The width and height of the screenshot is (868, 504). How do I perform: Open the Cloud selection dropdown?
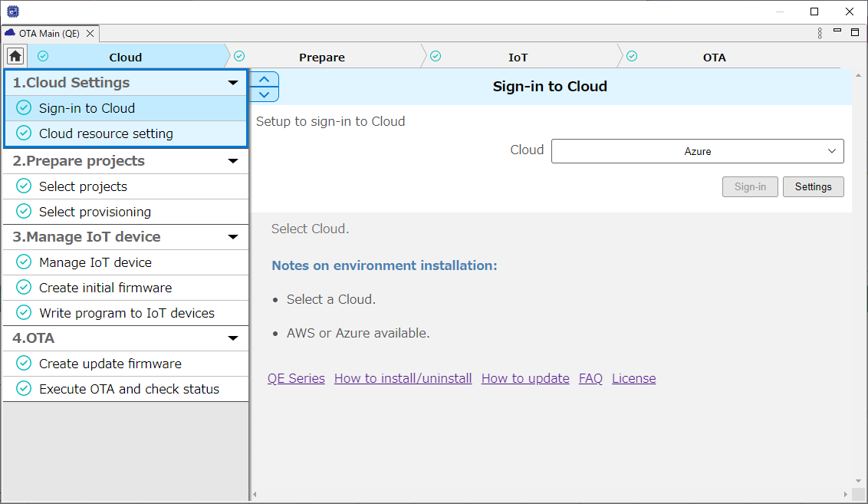click(x=697, y=151)
